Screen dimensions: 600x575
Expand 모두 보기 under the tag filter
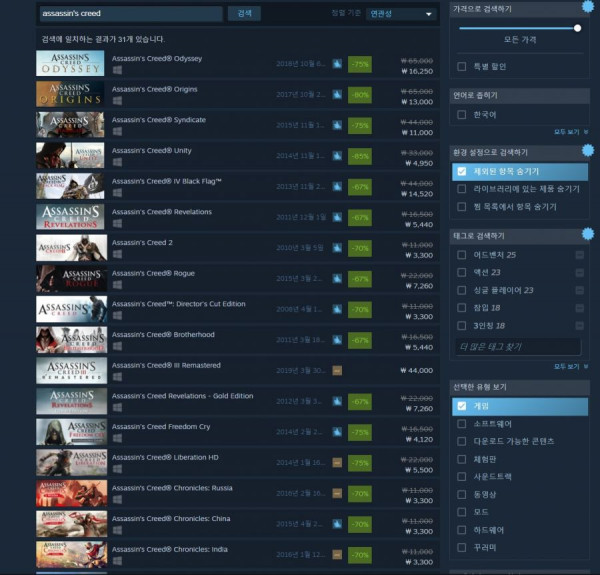571,367
